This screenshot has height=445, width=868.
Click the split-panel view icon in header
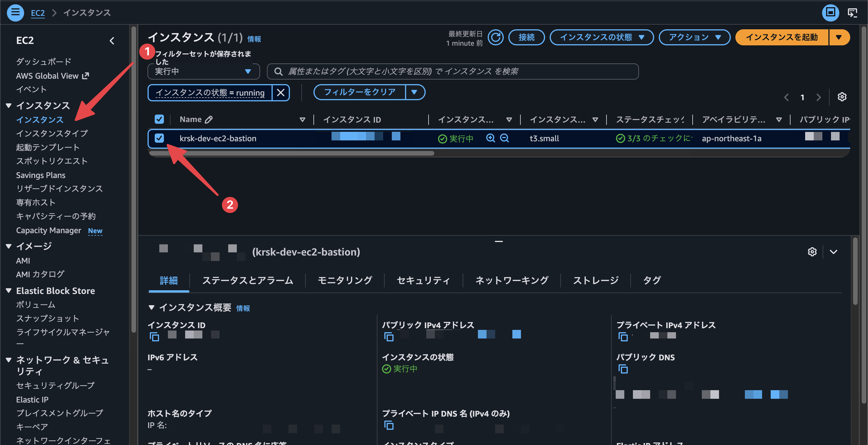830,13
